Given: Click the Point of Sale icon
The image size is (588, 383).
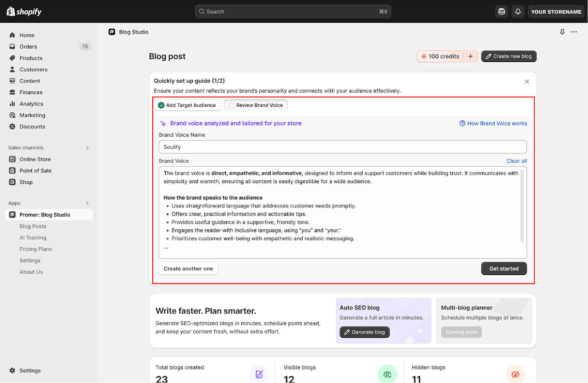Looking at the screenshot, I should [12, 171].
